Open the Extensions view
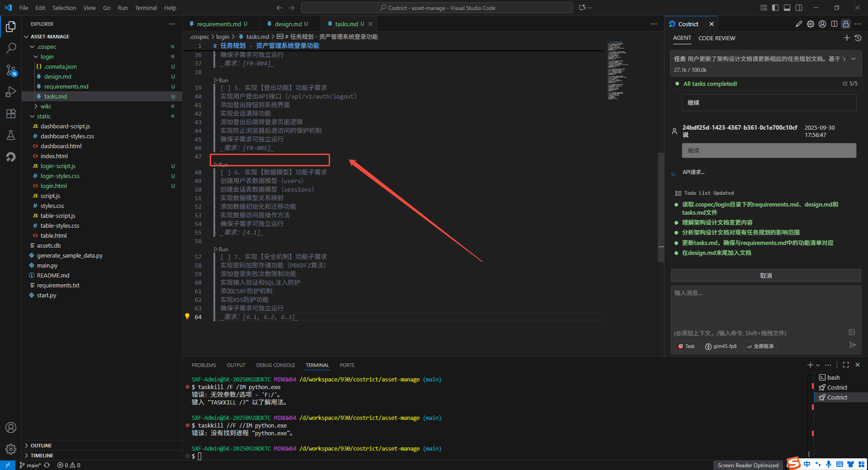 11,113
